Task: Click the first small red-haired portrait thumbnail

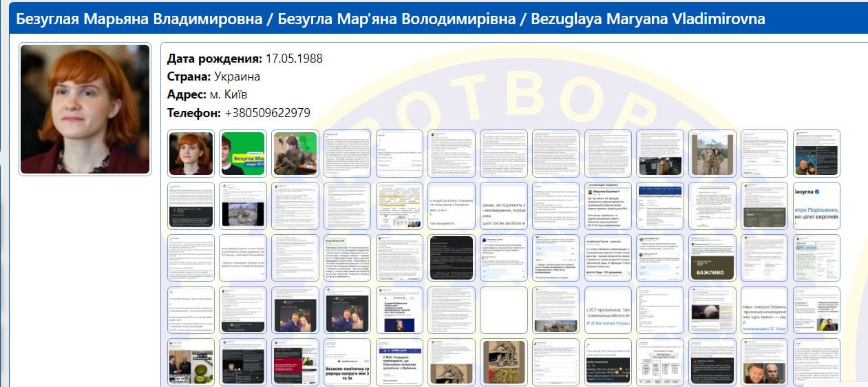Action: point(191,153)
